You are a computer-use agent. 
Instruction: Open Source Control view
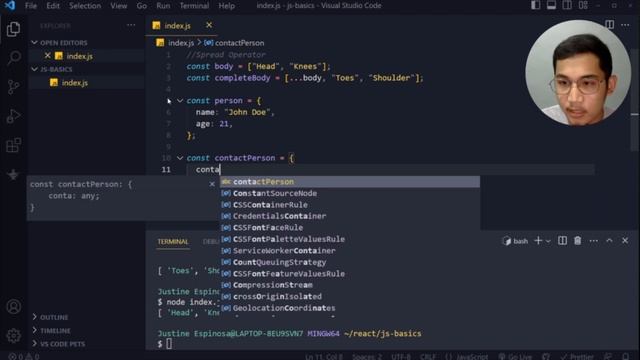13,87
